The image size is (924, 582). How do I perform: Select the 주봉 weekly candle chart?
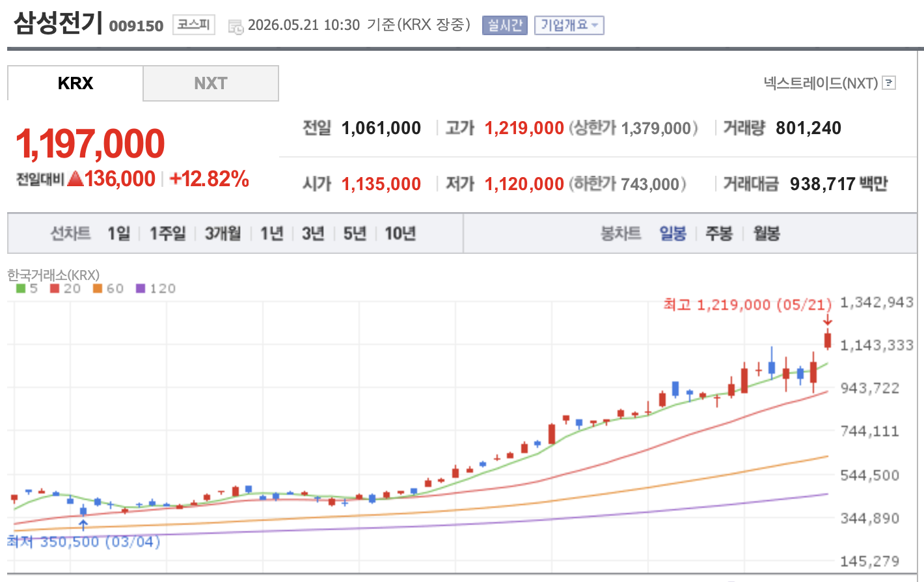coord(719,234)
